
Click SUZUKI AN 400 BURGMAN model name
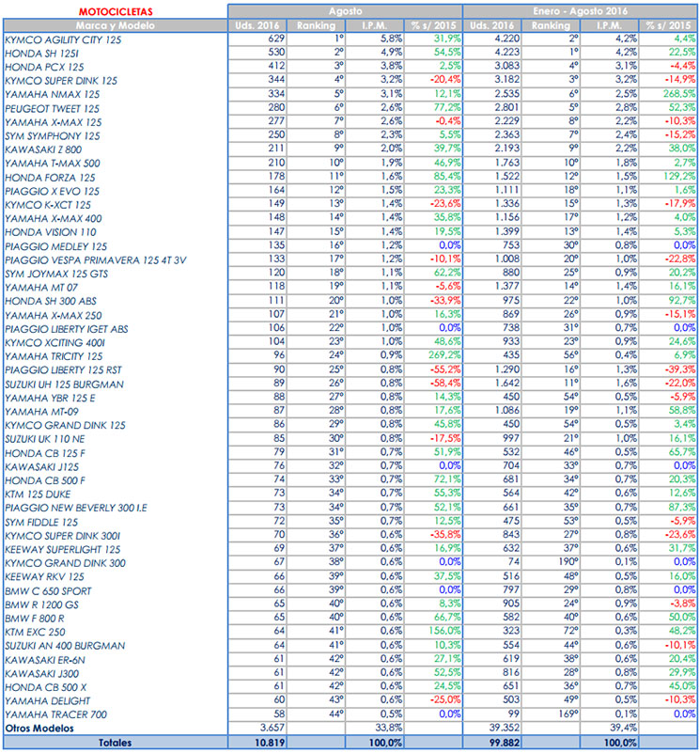[x=65, y=646]
